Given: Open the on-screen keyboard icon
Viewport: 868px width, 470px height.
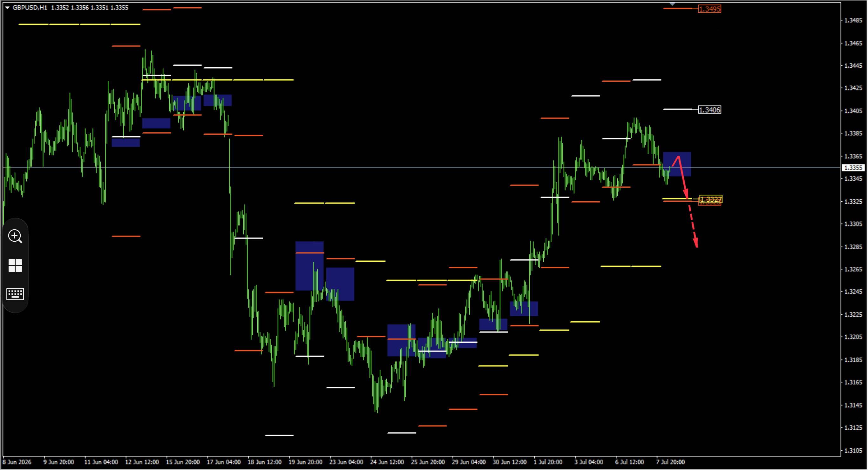Looking at the screenshot, I should 15,294.
